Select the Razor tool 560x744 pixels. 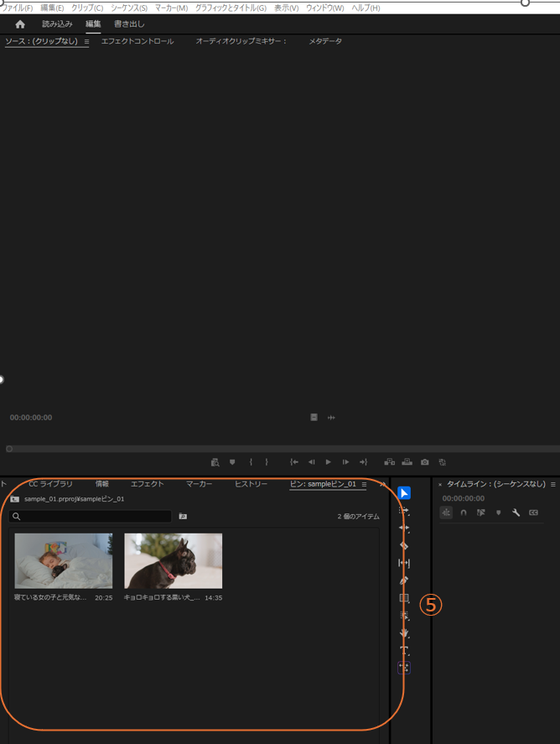pyautogui.click(x=404, y=546)
